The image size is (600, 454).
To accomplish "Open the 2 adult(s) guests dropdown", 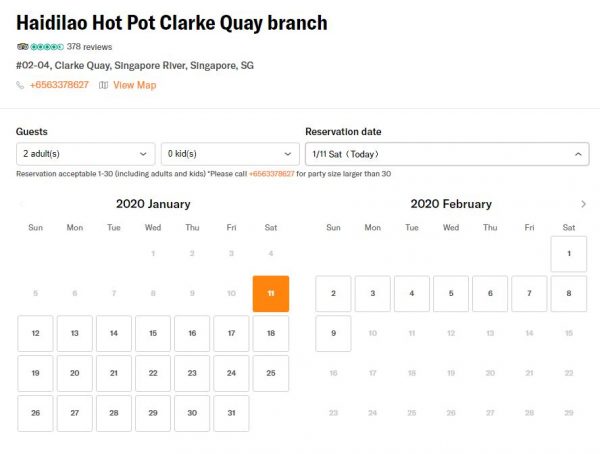I will 85,154.
